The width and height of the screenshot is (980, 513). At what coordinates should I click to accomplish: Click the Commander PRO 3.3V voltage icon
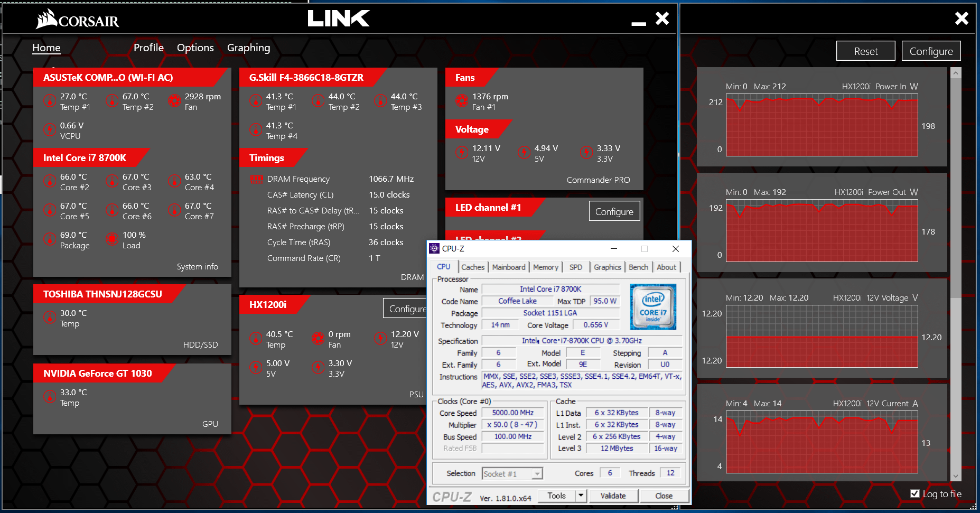tap(586, 153)
